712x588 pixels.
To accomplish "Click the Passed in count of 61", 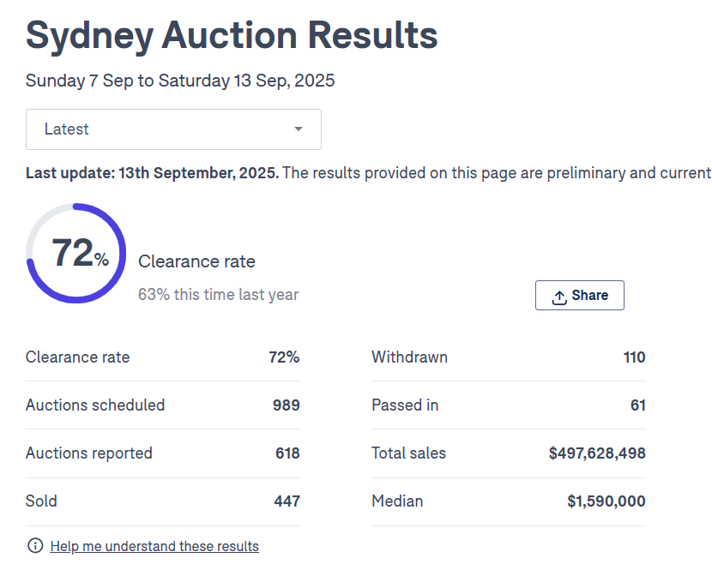I will click(x=637, y=405).
